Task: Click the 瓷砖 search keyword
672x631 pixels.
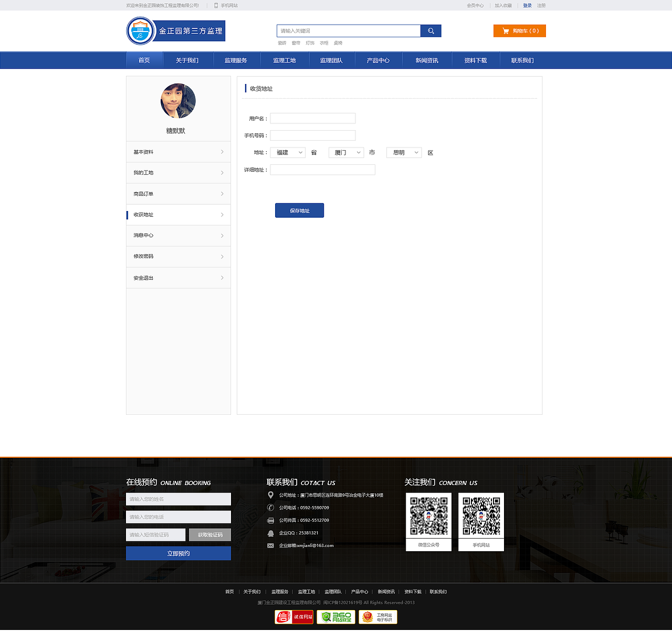Action: click(282, 43)
